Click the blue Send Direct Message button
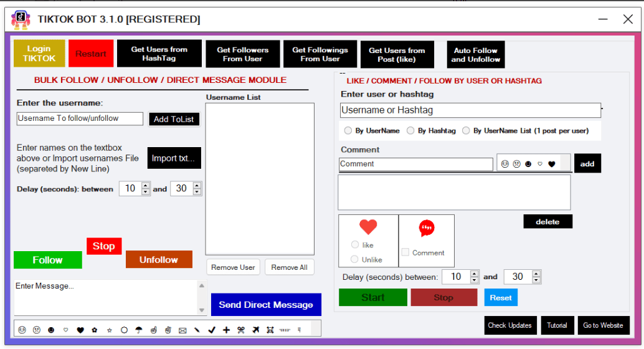This screenshot has width=644, height=349. [266, 305]
